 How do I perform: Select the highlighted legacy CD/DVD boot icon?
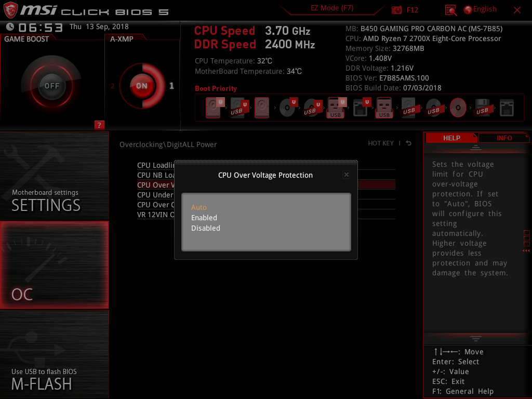pos(458,108)
